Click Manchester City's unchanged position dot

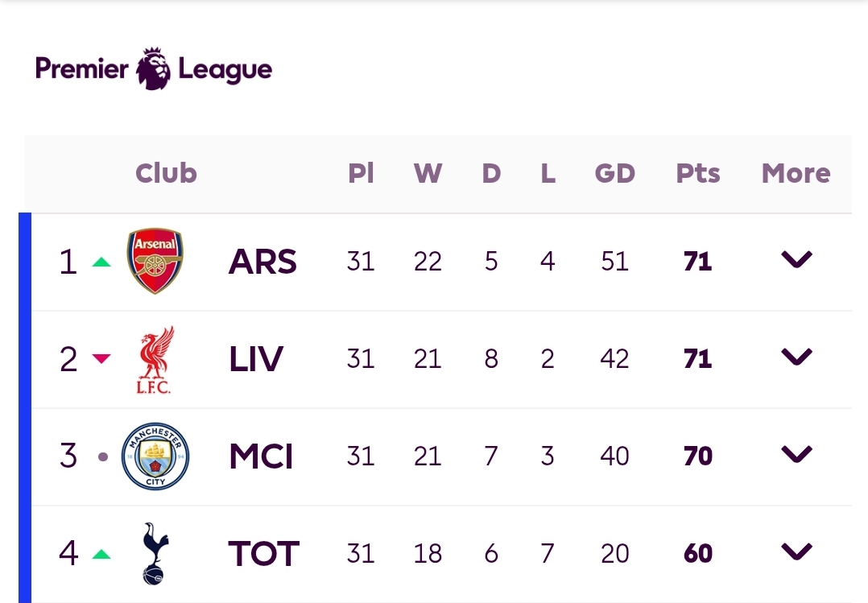coord(103,456)
